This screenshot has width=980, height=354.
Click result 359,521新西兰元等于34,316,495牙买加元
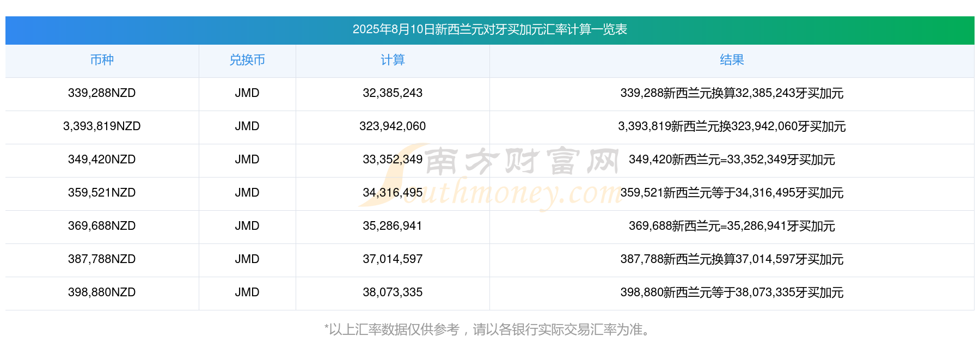click(x=732, y=193)
